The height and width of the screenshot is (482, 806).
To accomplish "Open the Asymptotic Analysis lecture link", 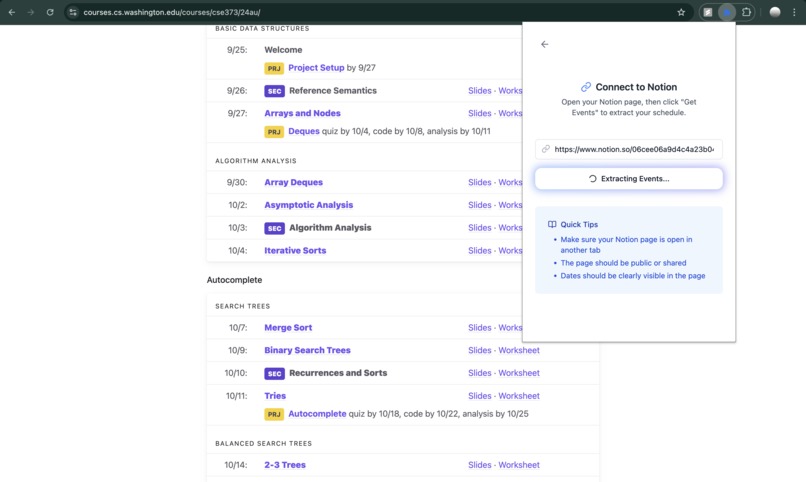I will tap(308, 205).
